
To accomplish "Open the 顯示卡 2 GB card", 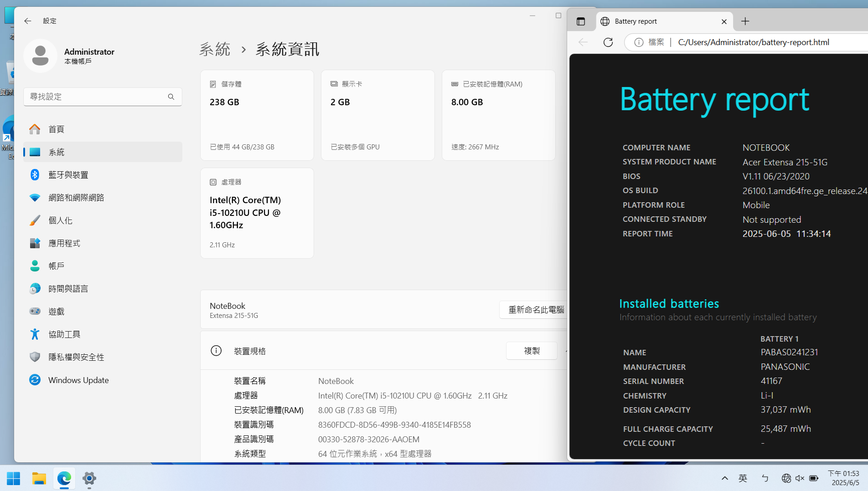I will [378, 115].
